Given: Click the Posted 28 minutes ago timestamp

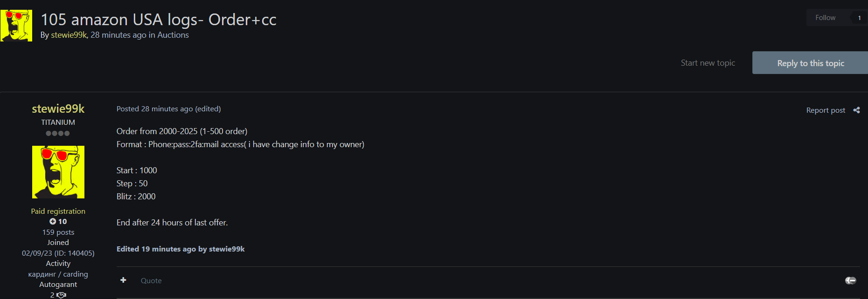Looking at the screenshot, I should coord(154,109).
